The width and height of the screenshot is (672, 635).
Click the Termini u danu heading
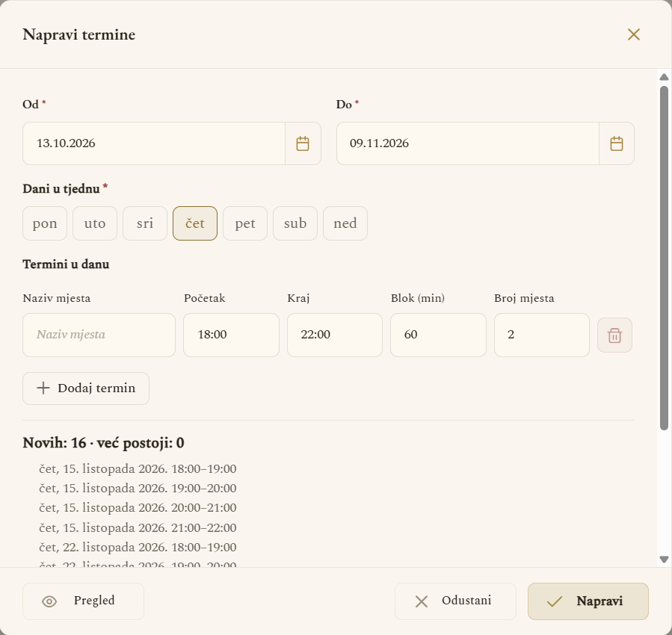coord(66,264)
